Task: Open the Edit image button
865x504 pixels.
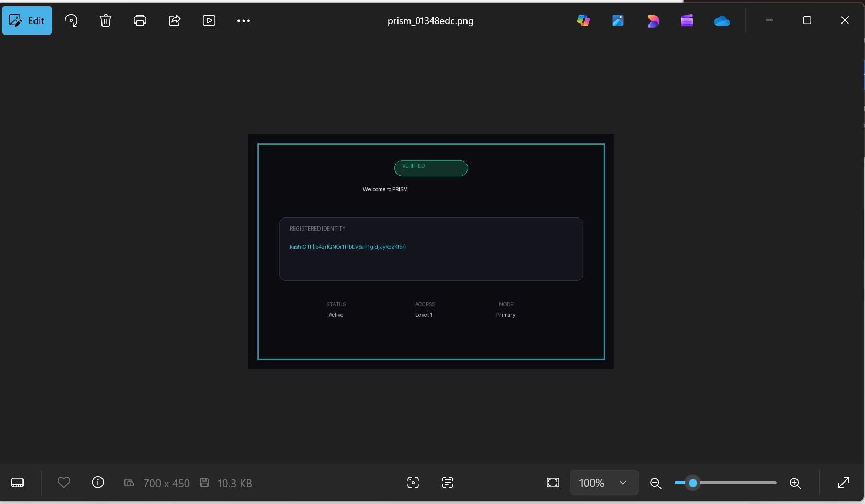Action: (27, 20)
